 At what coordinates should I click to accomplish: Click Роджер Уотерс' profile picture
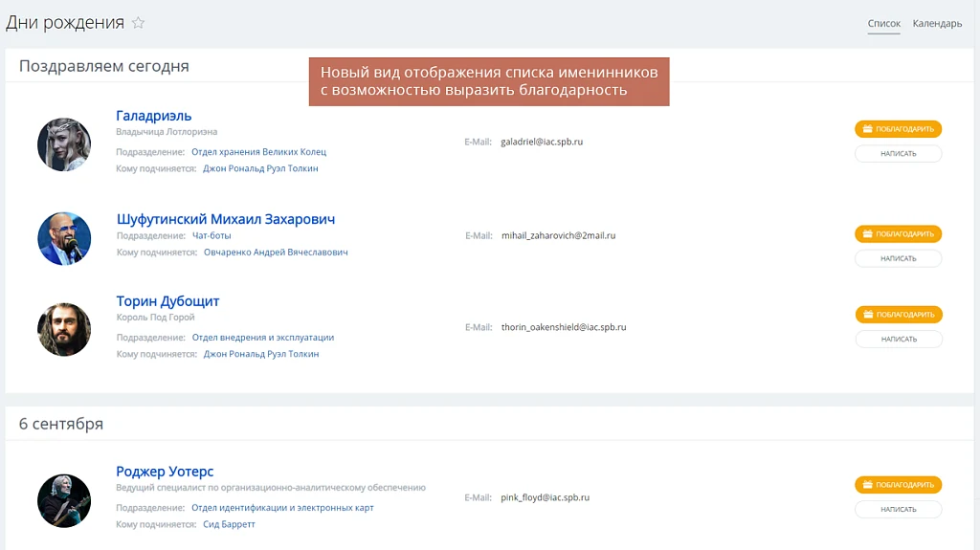(x=64, y=500)
